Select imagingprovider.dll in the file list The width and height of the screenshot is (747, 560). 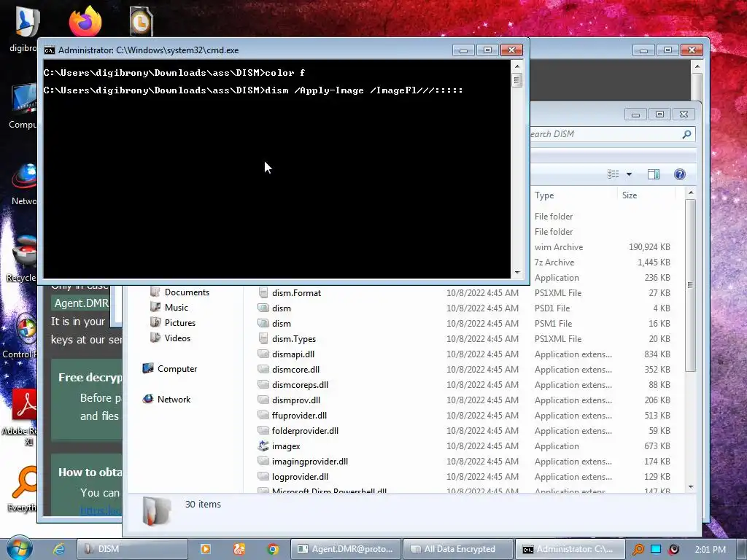click(309, 461)
